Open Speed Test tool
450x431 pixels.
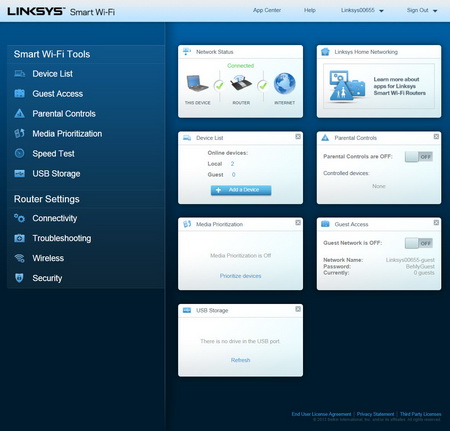tap(53, 154)
